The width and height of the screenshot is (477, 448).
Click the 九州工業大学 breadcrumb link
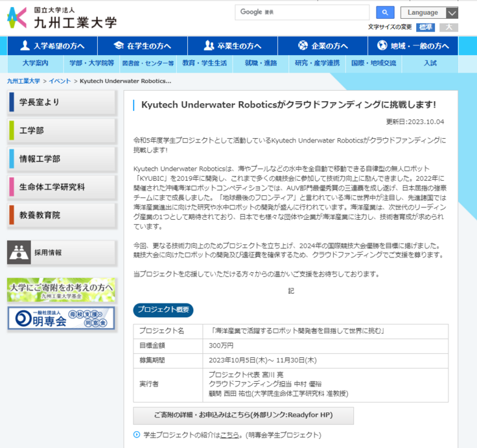pos(23,81)
